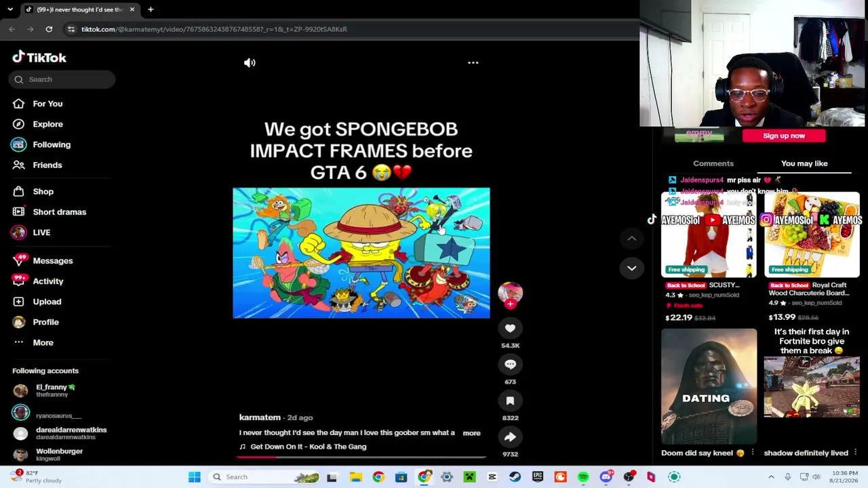Image resolution: width=868 pixels, height=488 pixels.
Task: Open the El_franny followed account
Action: pyautogui.click(x=56, y=390)
